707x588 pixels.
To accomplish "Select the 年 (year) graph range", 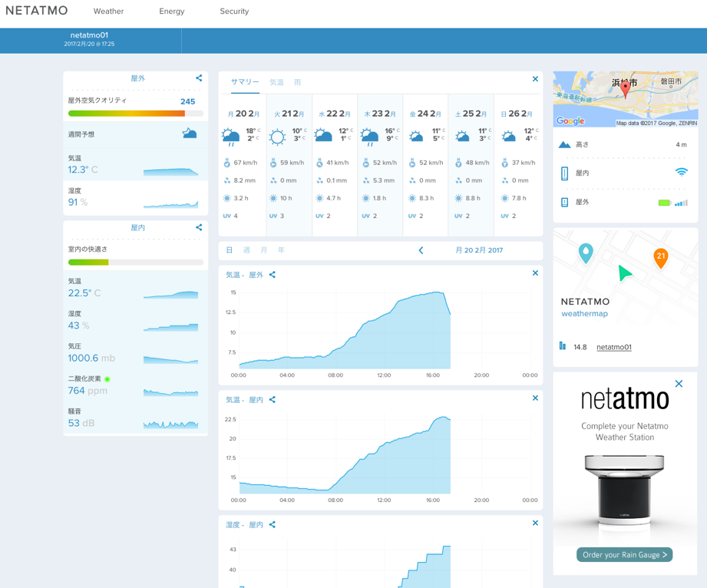I will (282, 249).
